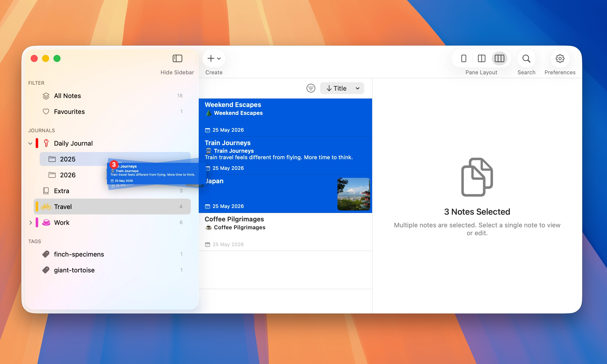
Task: Click the Travel bicycle icon
Action: point(46,207)
